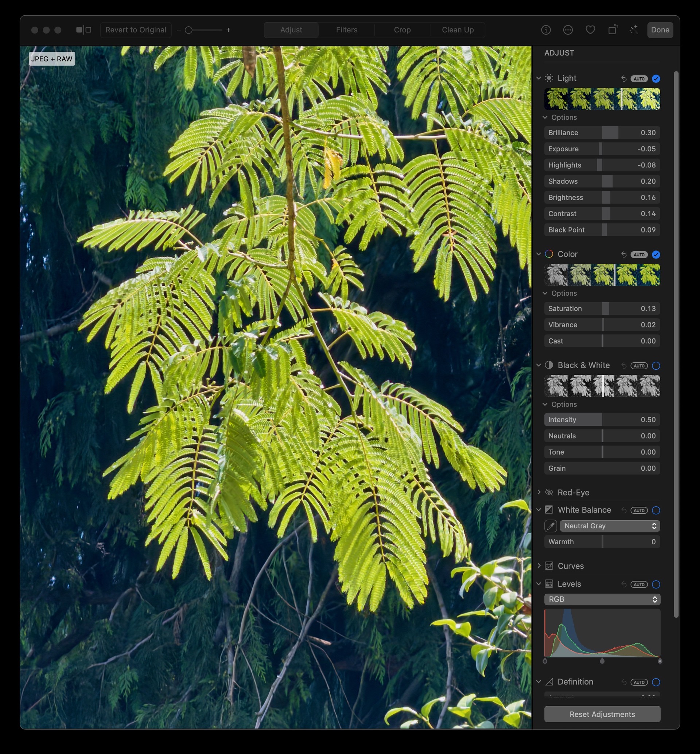Switch to the Crop tab
Image resolution: width=700 pixels, height=754 pixels.
coord(402,30)
